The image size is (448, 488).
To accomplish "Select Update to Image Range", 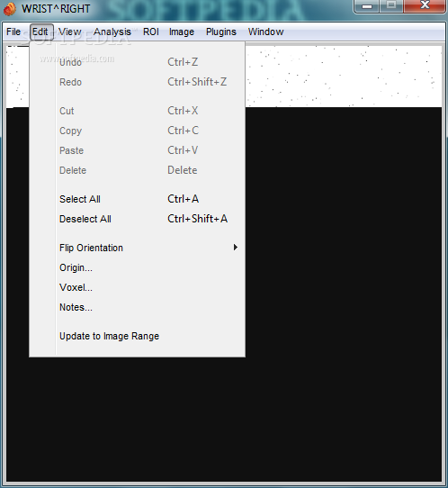I will (137, 336).
